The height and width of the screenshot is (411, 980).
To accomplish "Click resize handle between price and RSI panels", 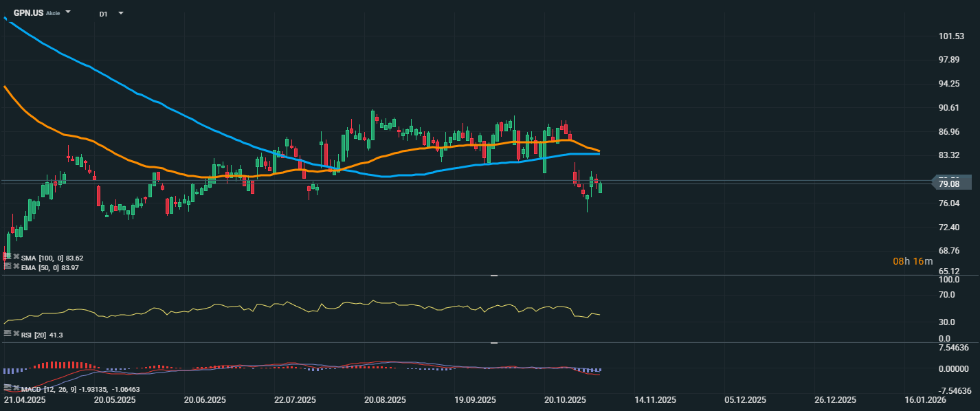I will tap(493, 275).
